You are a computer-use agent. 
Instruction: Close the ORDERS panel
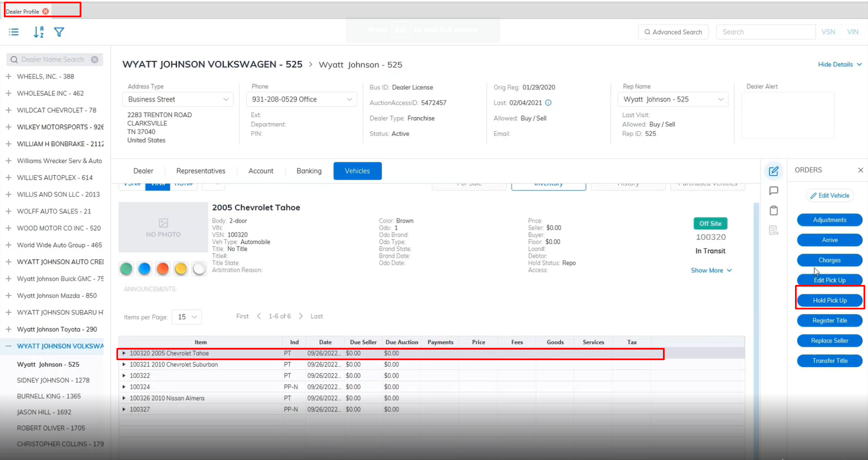point(860,170)
